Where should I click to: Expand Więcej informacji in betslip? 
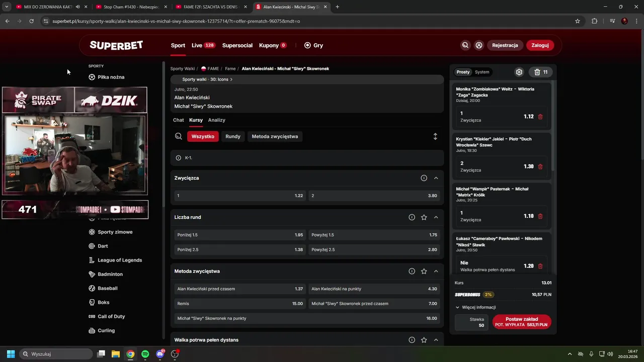click(x=475, y=307)
